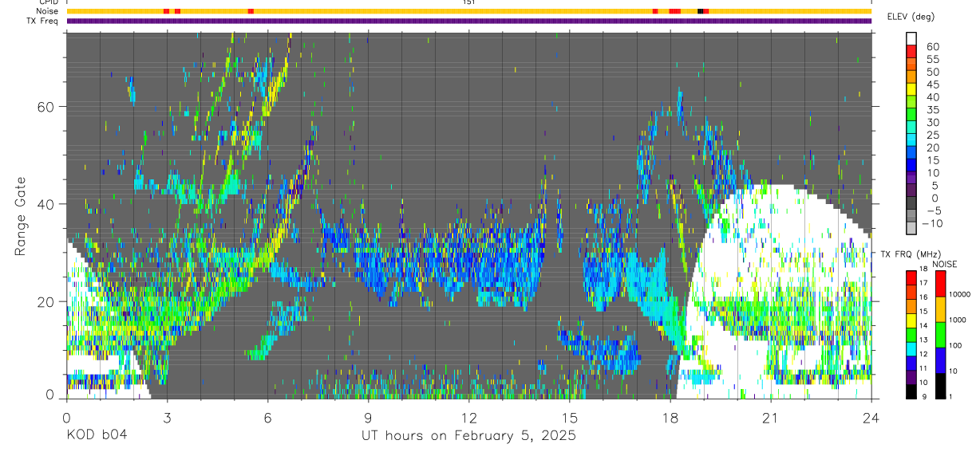Click the '151' CPID value above the plot
Image resolution: width=980 pixels, height=452 pixels.
pos(469,2)
